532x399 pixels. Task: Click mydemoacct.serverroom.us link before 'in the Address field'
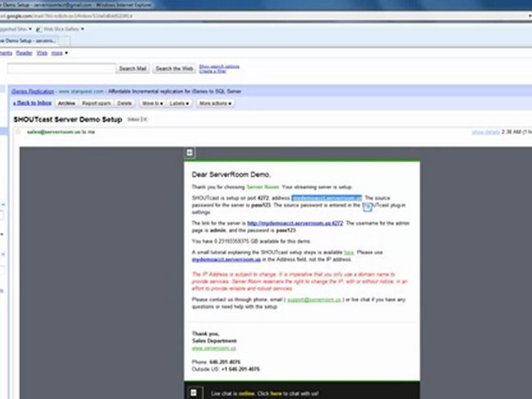pos(226,259)
